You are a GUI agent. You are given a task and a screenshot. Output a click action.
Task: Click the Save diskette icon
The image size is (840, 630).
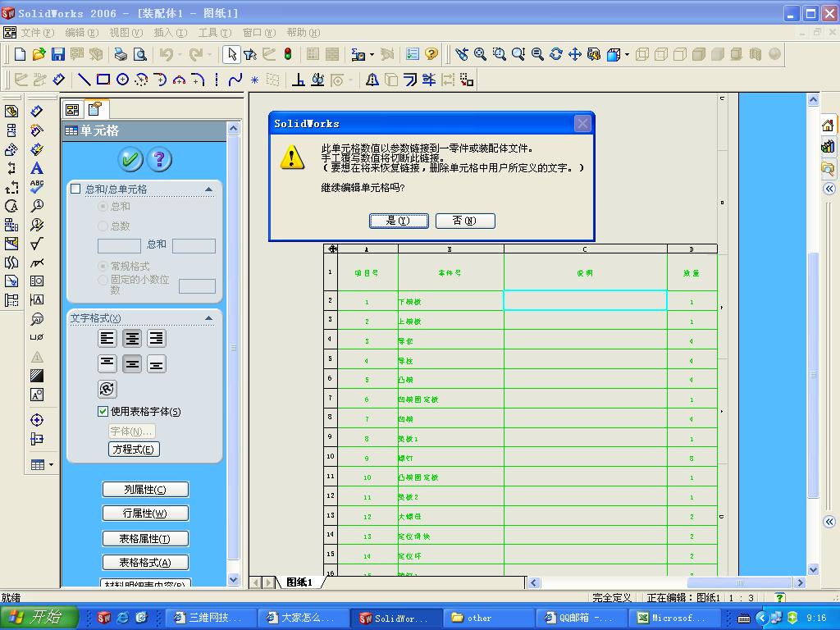click(x=58, y=54)
